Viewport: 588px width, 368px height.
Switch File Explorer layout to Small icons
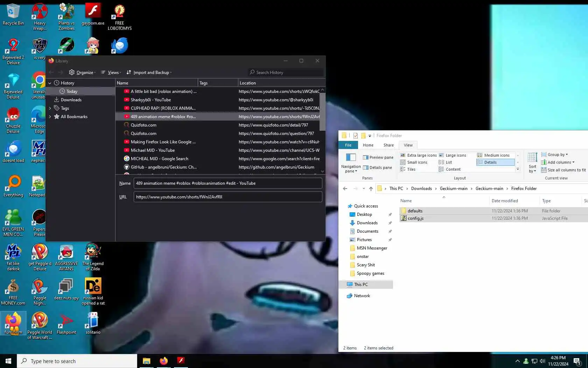click(x=414, y=162)
